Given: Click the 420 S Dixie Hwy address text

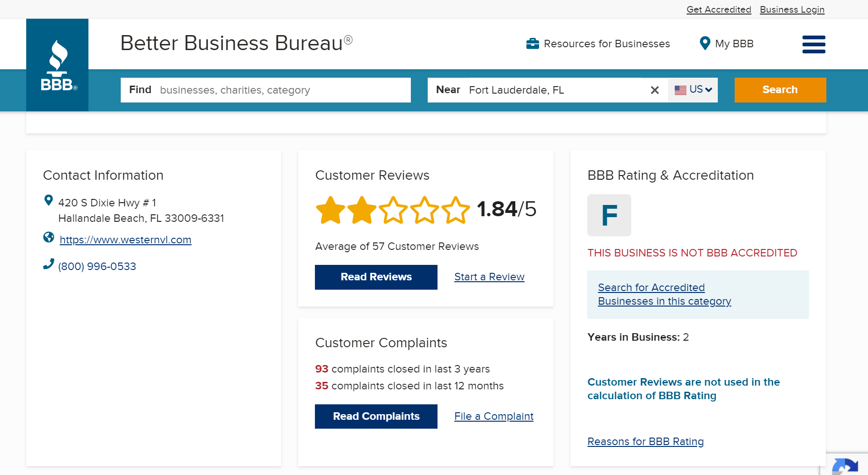Looking at the screenshot, I should point(141,210).
